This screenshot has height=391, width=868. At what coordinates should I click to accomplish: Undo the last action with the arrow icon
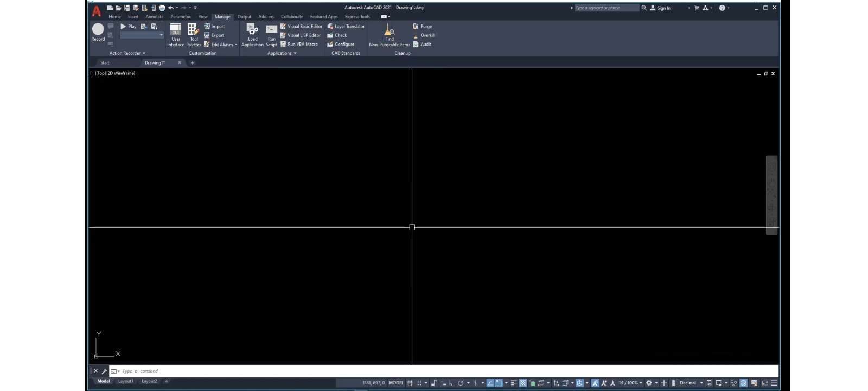pyautogui.click(x=171, y=8)
